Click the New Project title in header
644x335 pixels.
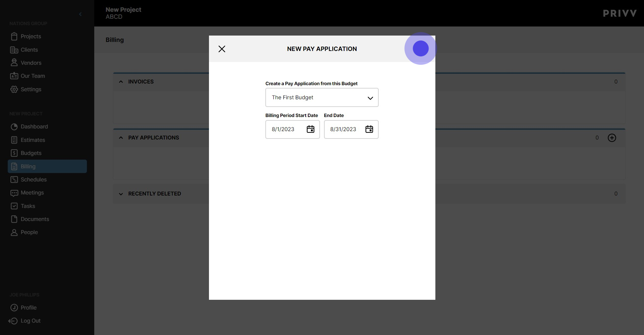point(123,10)
